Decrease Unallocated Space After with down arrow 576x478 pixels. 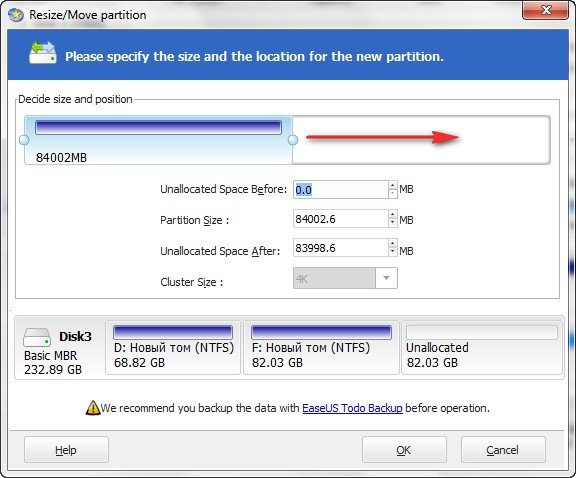pos(393,251)
